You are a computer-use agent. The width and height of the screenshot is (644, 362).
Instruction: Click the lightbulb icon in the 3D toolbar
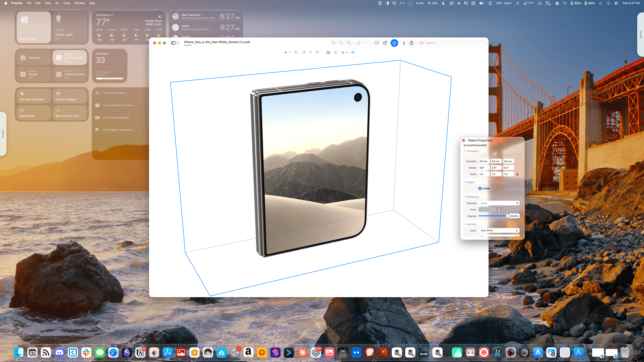tap(311, 52)
